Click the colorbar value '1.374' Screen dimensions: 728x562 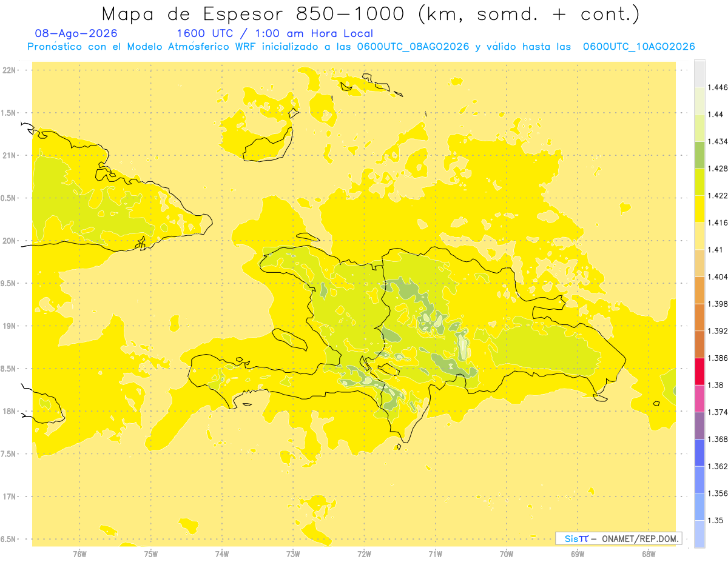(718, 412)
